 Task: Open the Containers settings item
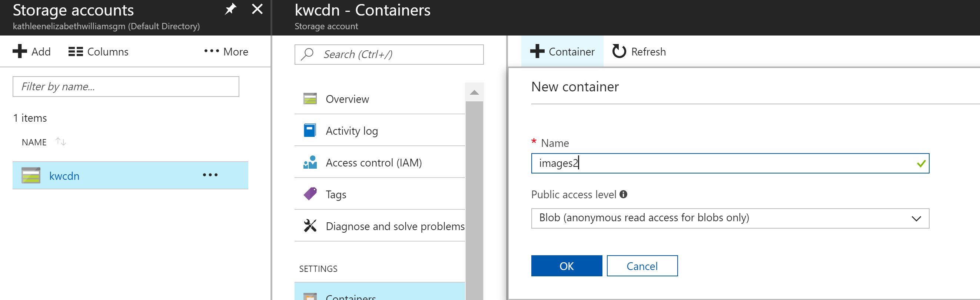380,291
